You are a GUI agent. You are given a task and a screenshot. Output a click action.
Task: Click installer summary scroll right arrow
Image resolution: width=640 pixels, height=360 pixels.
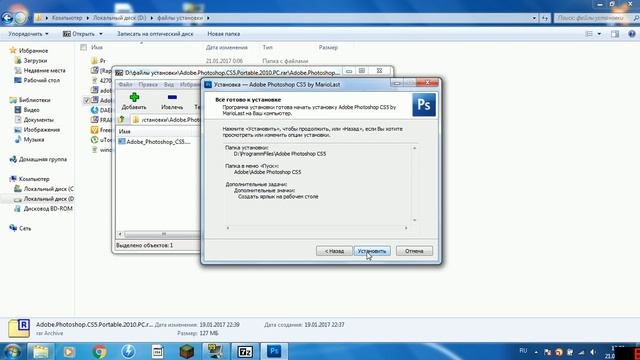406,228
